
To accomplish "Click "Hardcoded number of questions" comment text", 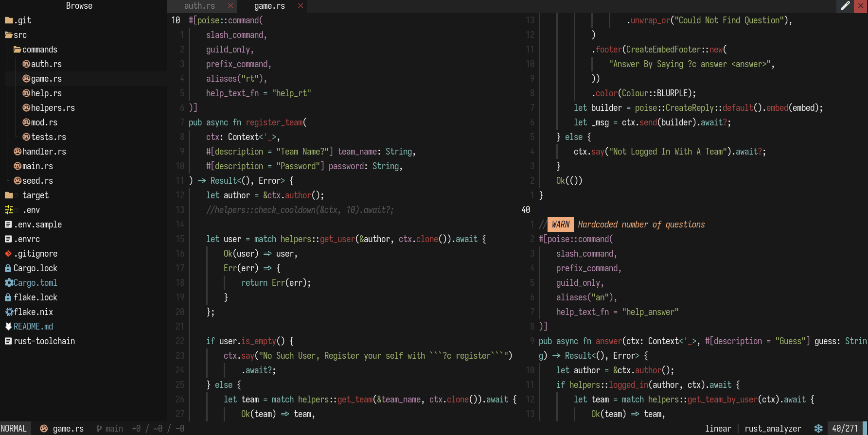I will click(641, 225).
